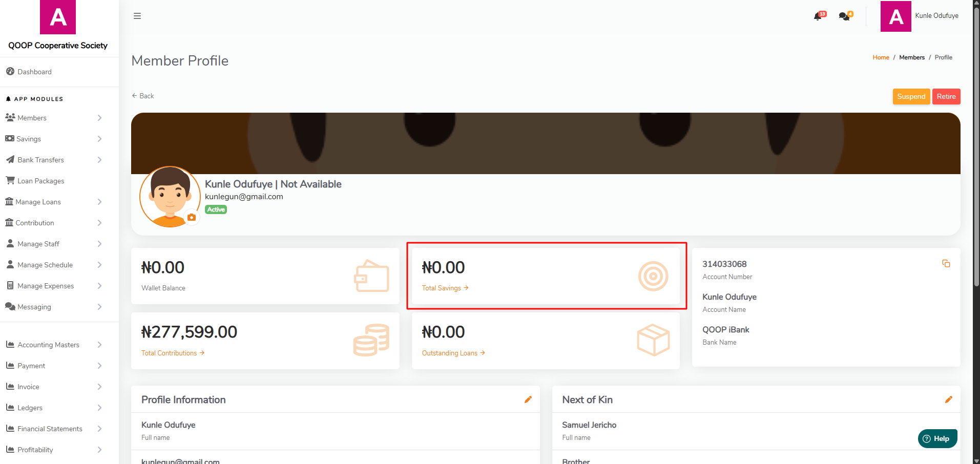Click the Bank Transfers paper plane icon
Image resolution: width=980 pixels, height=464 pixels.
click(10, 159)
